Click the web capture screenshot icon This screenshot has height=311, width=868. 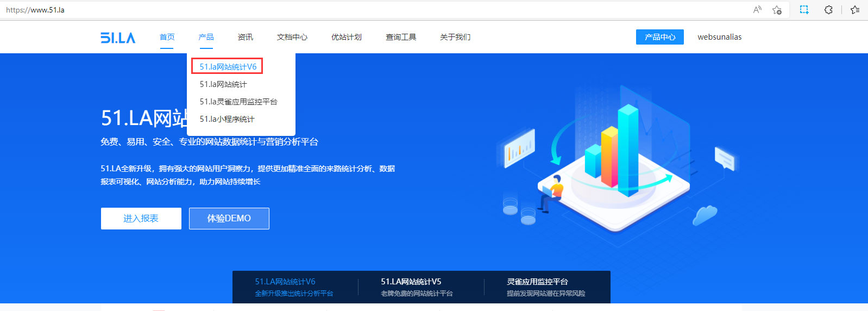coord(804,10)
